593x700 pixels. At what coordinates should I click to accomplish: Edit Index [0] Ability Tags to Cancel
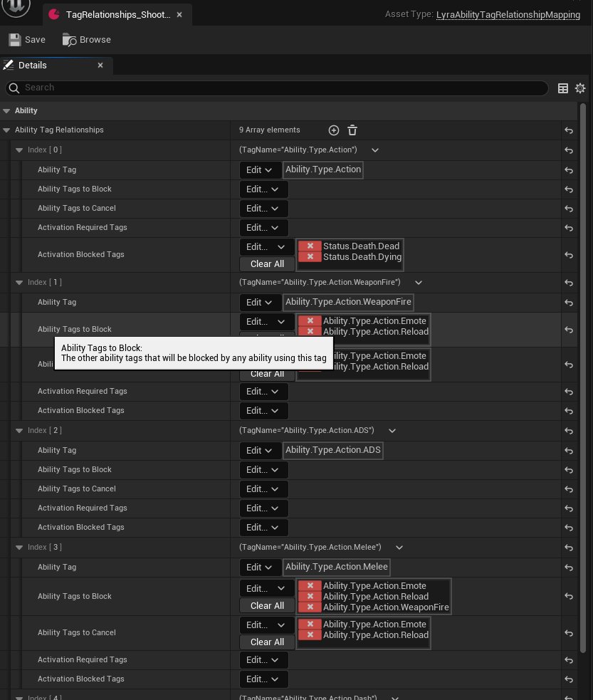(263, 209)
